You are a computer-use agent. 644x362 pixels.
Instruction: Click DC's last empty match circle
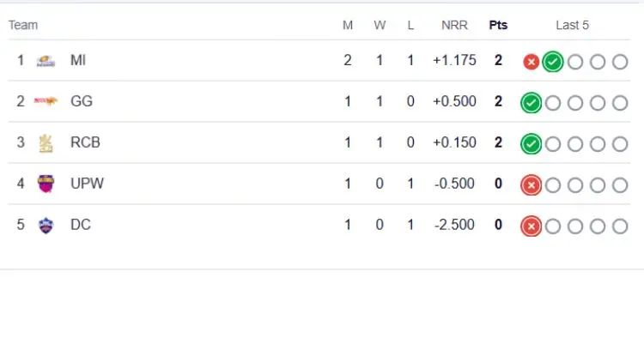[x=620, y=226]
